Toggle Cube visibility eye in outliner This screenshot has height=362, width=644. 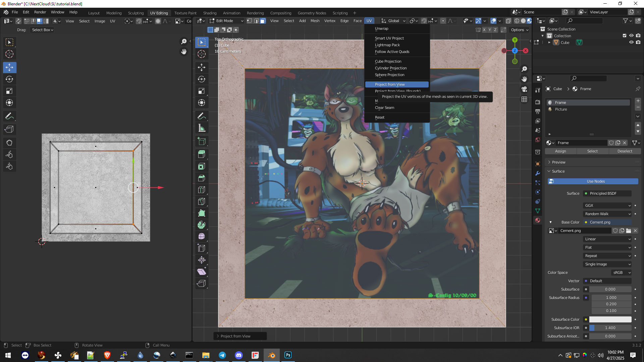[x=631, y=42]
